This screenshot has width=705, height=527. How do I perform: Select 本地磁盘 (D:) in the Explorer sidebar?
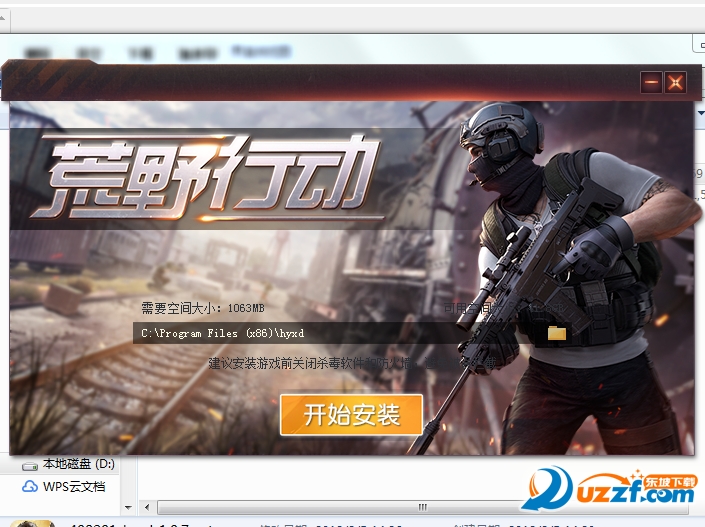tap(79, 464)
